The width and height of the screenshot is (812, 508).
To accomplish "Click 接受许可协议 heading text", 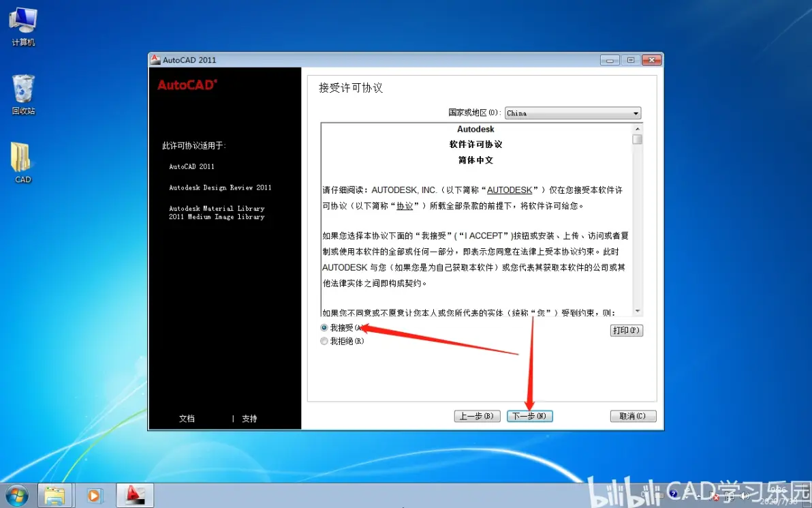I will (x=351, y=88).
